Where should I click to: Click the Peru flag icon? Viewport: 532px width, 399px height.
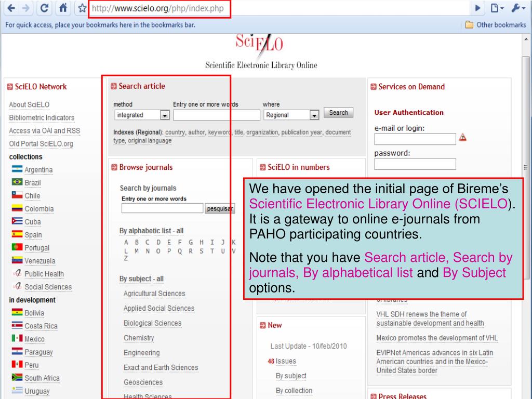17,364
